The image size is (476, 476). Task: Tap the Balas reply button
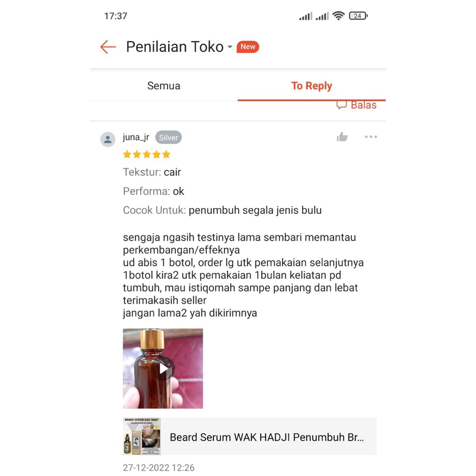pos(357,105)
